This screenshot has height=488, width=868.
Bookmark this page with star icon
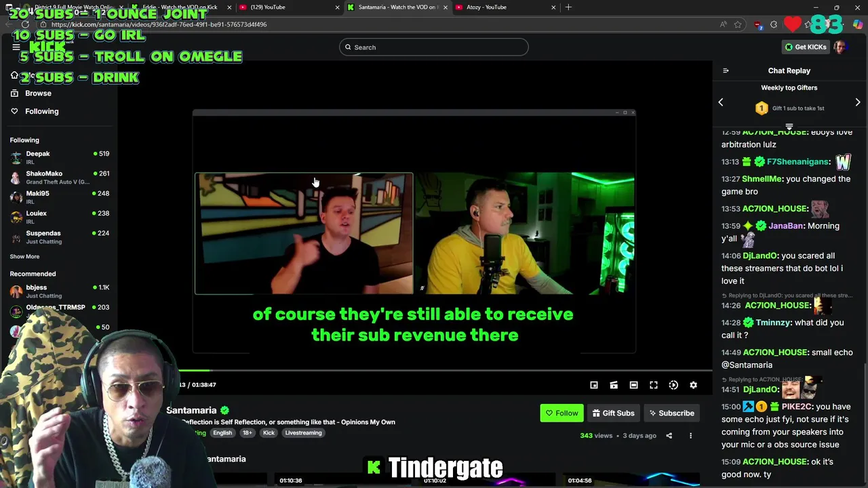coord(738,24)
